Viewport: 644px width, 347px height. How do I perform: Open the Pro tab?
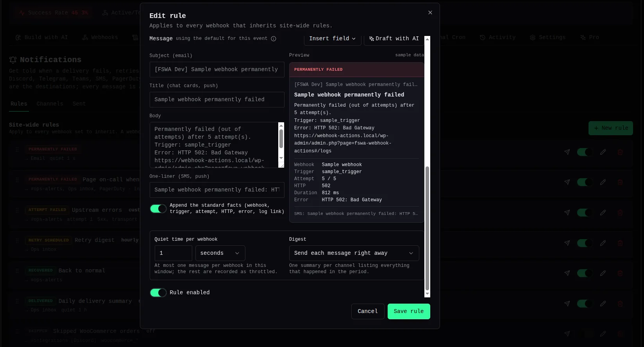590,38
